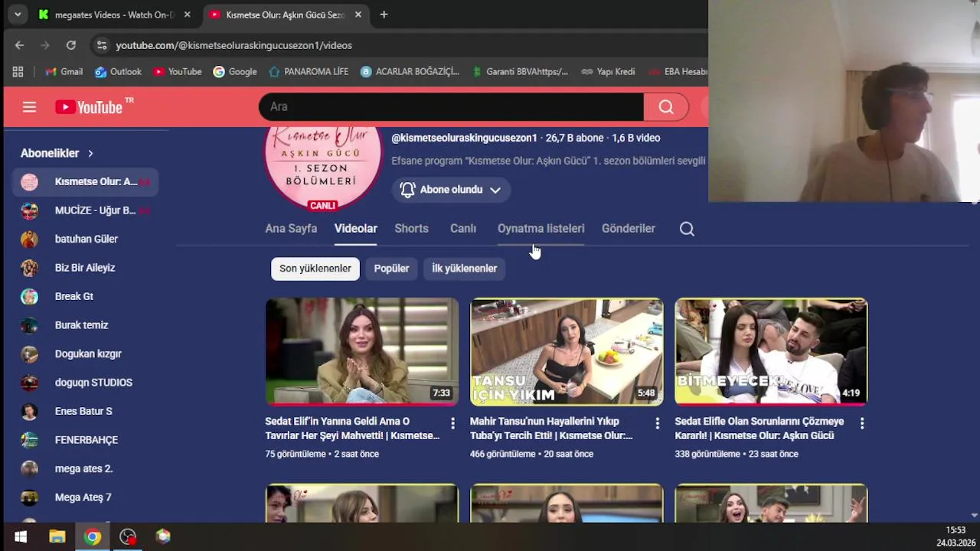The image size is (980, 551).
Task: Open the Google bookmark
Action: pos(234,72)
